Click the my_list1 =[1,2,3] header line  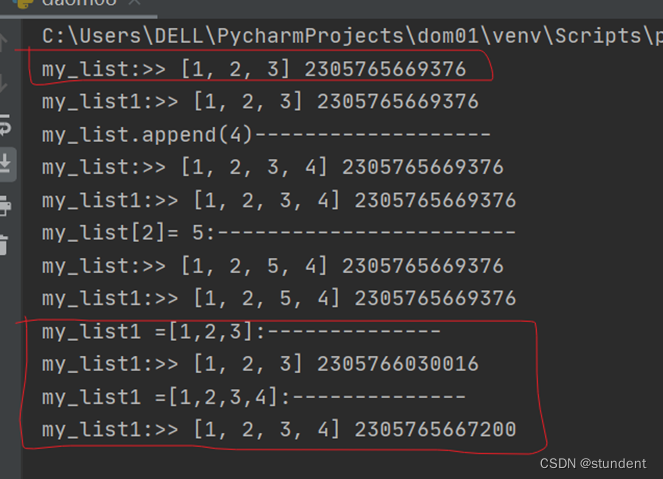(241, 331)
